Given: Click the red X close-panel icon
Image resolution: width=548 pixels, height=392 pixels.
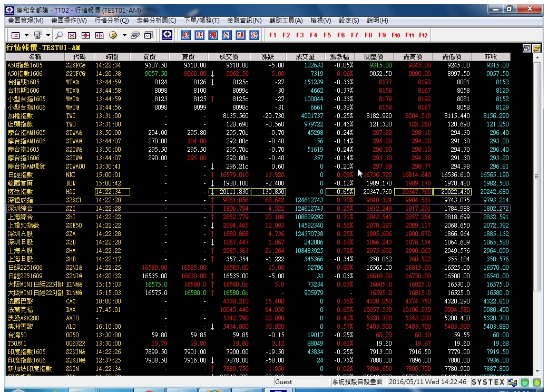Looking at the screenshot, I should point(72,35).
